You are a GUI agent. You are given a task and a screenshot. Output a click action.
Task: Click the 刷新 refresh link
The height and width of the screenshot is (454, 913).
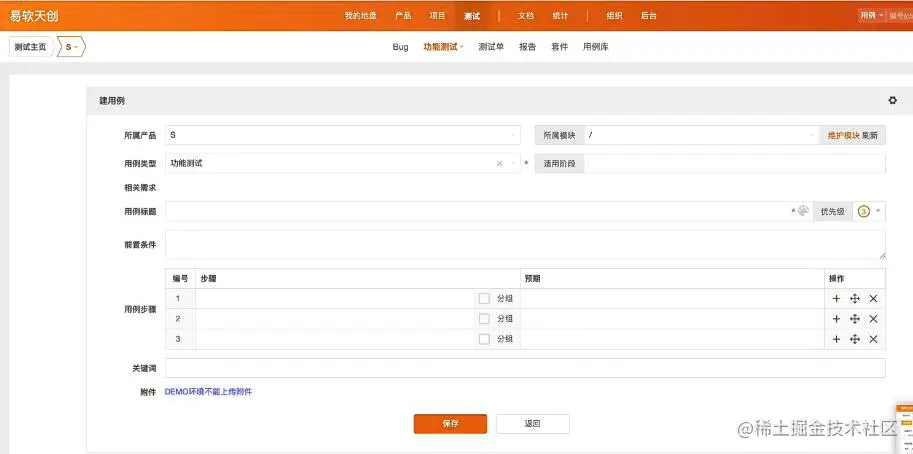point(870,135)
